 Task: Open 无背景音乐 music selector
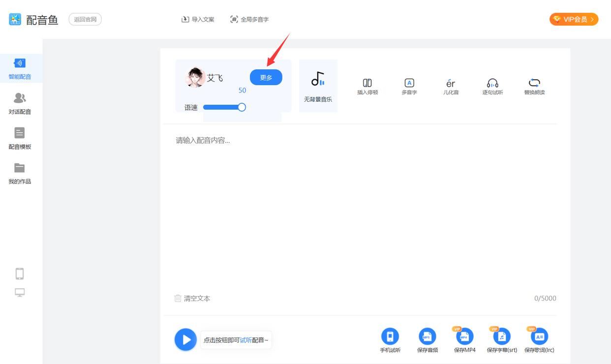coord(318,86)
